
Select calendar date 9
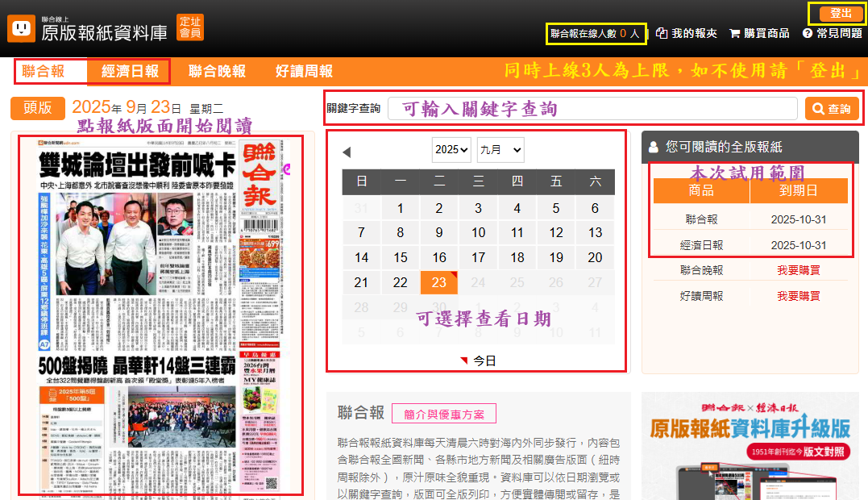coord(439,232)
